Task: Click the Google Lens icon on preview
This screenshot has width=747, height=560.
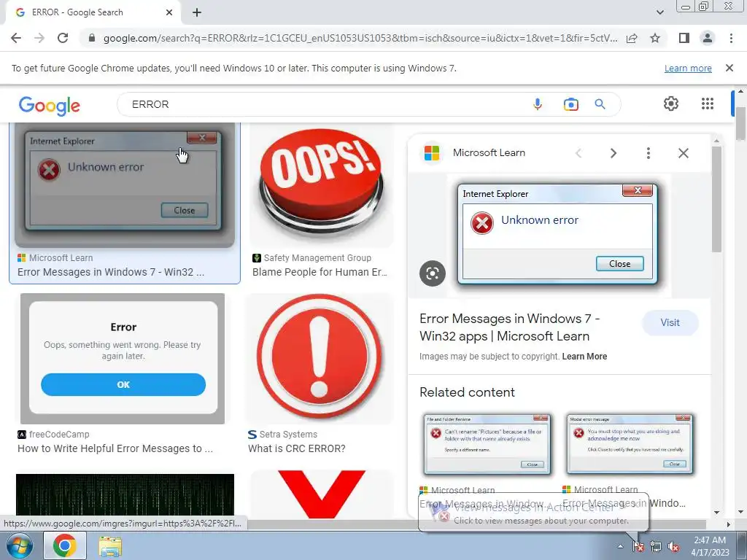Action: tap(432, 273)
